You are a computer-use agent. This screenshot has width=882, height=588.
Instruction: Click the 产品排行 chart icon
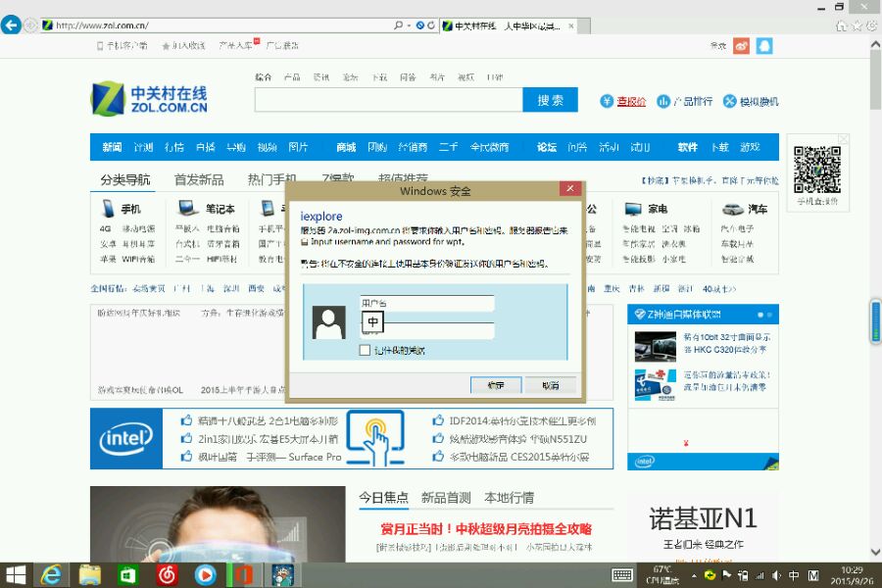tap(663, 101)
